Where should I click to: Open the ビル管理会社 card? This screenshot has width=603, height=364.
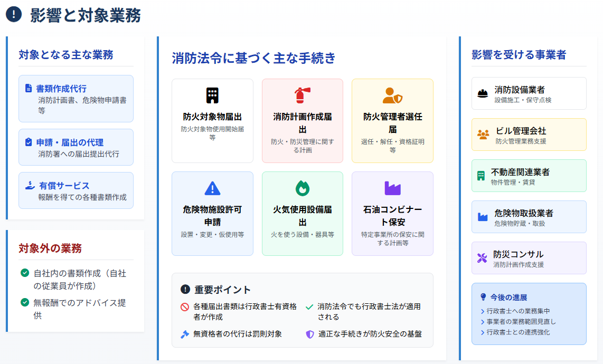(529, 135)
